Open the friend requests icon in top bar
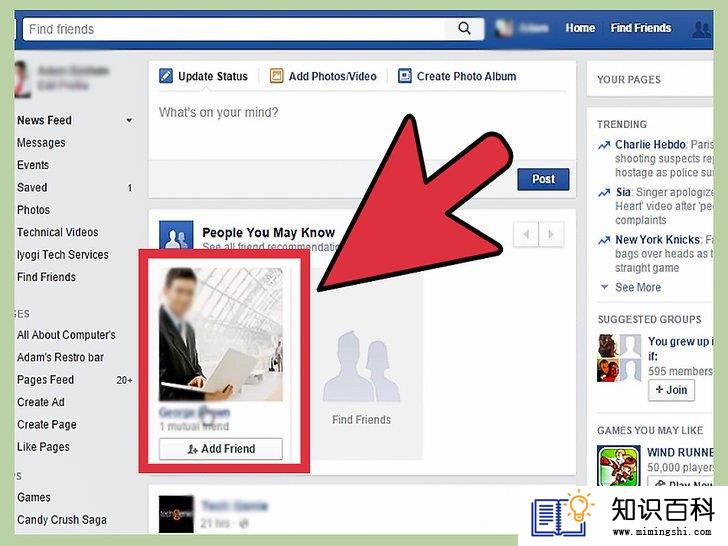728x546 pixels. [701, 29]
